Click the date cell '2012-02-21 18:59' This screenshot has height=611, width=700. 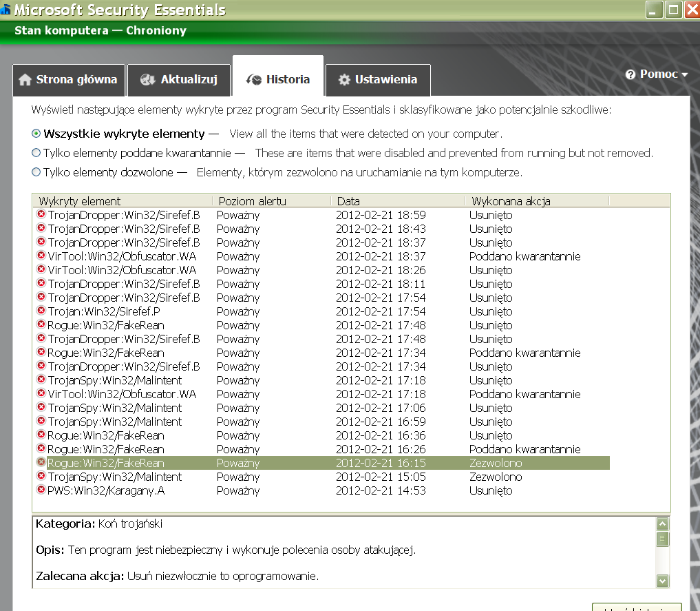[x=381, y=215]
